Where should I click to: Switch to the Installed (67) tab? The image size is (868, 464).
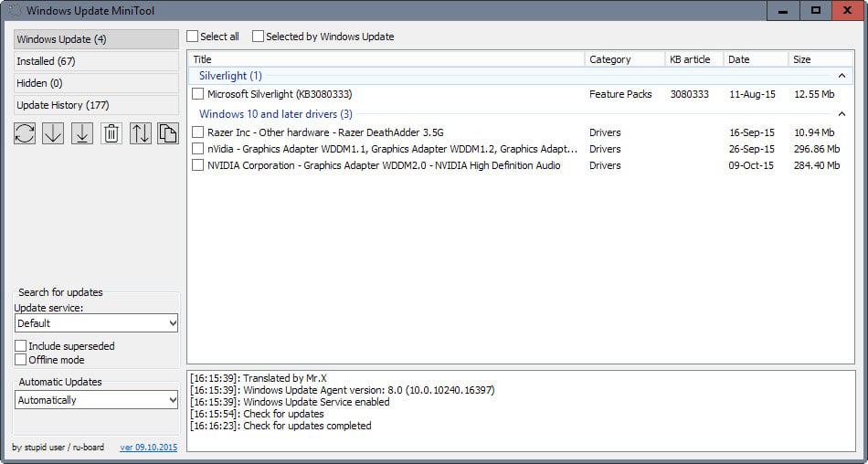pos(96,61)
